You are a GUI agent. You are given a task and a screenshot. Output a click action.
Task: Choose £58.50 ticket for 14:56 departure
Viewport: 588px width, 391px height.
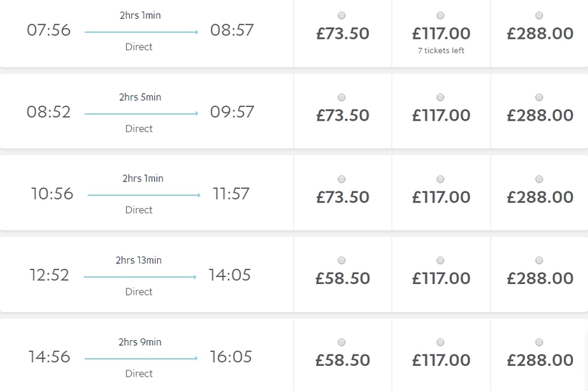pyautogui.click(x=341, y=341)
